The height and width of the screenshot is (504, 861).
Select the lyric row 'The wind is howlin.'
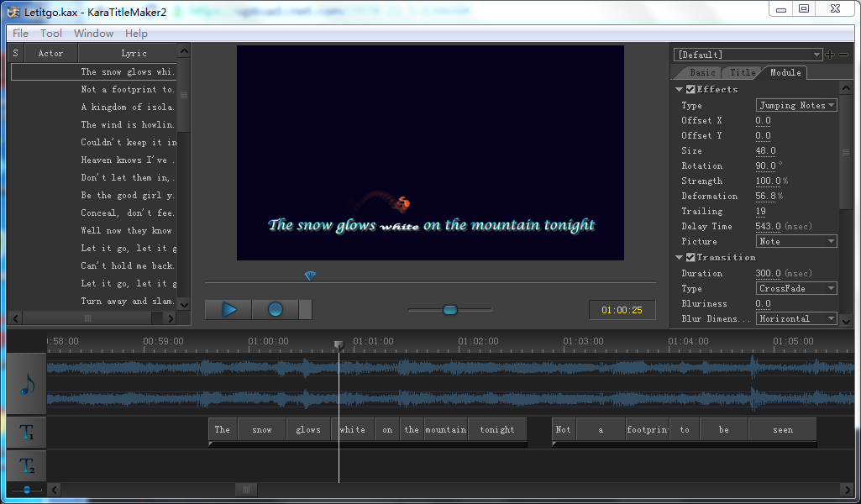pyautogui.click(x=93, y=124)
